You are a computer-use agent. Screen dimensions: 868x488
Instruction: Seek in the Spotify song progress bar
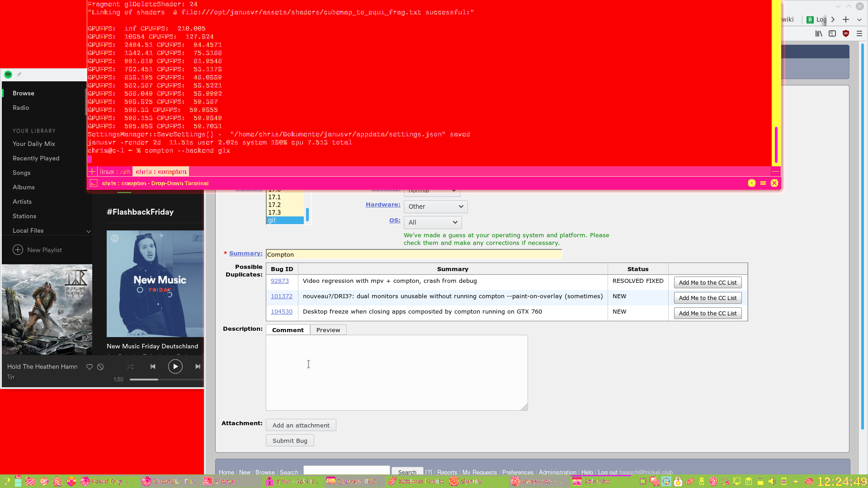[166, 380]
